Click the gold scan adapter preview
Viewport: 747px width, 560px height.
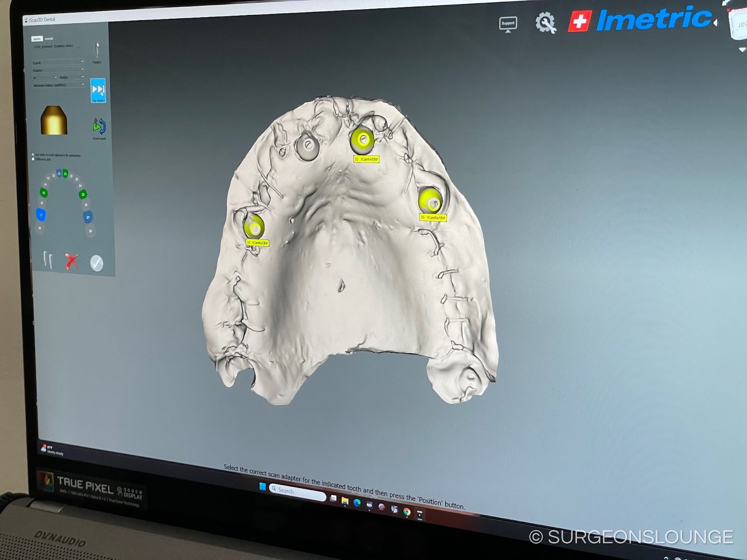54,120
